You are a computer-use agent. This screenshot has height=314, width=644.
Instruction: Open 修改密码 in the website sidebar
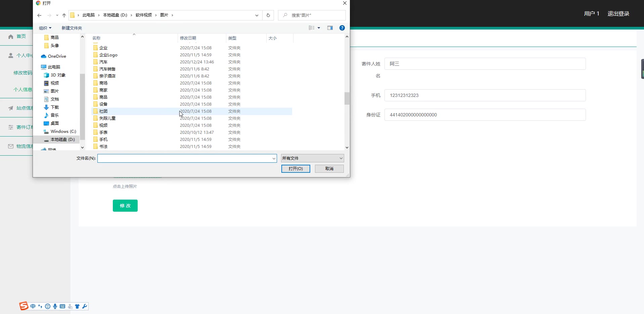coord(23,73)
